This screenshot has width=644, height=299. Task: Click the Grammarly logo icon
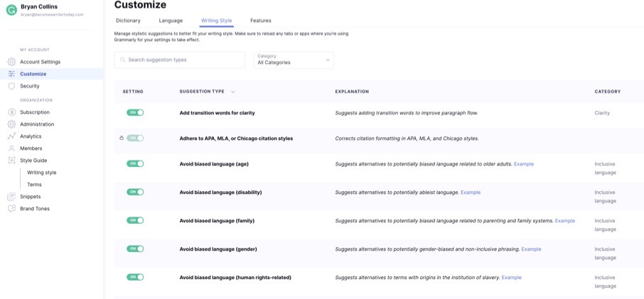coord(11,10)
